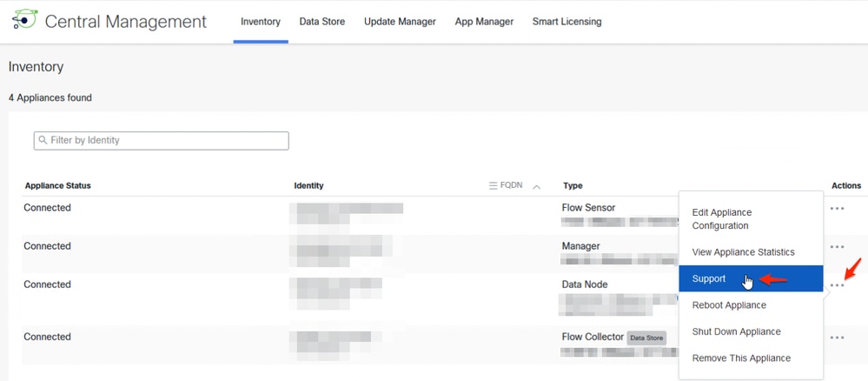868x381 pixels.
Task: Choose View Appliance Statistics menu item
Action: pos(751,252)
